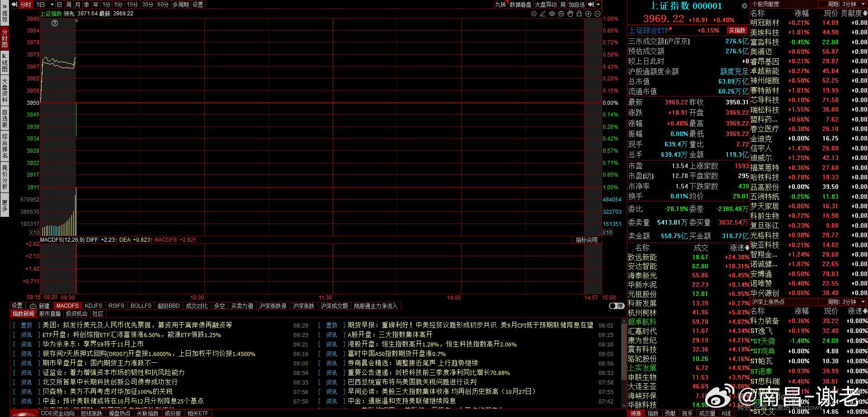868x417 pixels.
Task: Click the help question mark icon on chart
Action: coord(55,23)
